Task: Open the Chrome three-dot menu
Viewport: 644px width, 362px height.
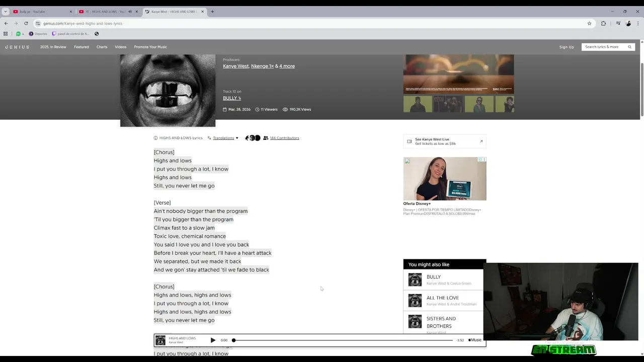Action: click(x=638, y=23)
